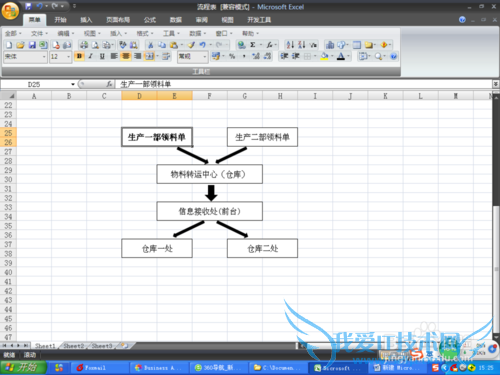Switch to the 公式 ribbon tab
The width and height of the screenshot is (500, 375).
[x=150, y=20]
